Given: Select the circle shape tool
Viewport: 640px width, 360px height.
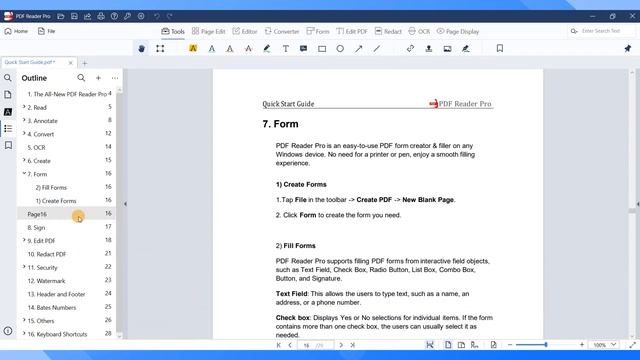Looking at the screenshot, I should 340,49.
